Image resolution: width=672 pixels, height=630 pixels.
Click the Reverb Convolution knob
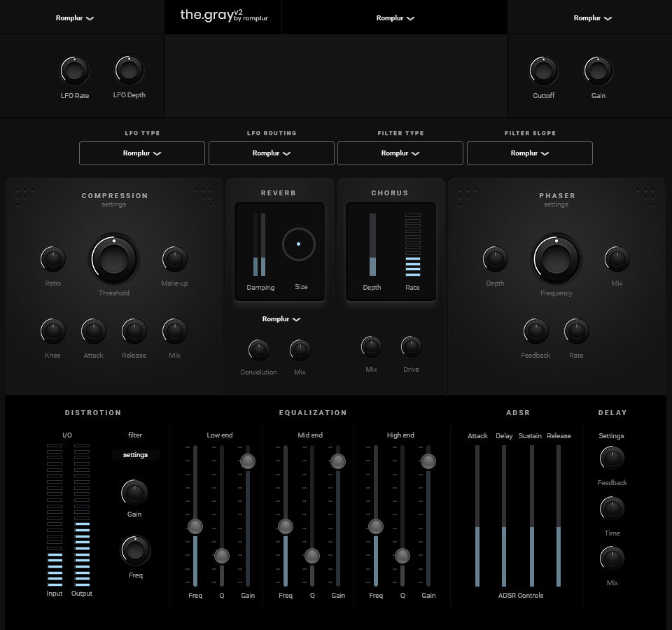(x=258, y=350)
